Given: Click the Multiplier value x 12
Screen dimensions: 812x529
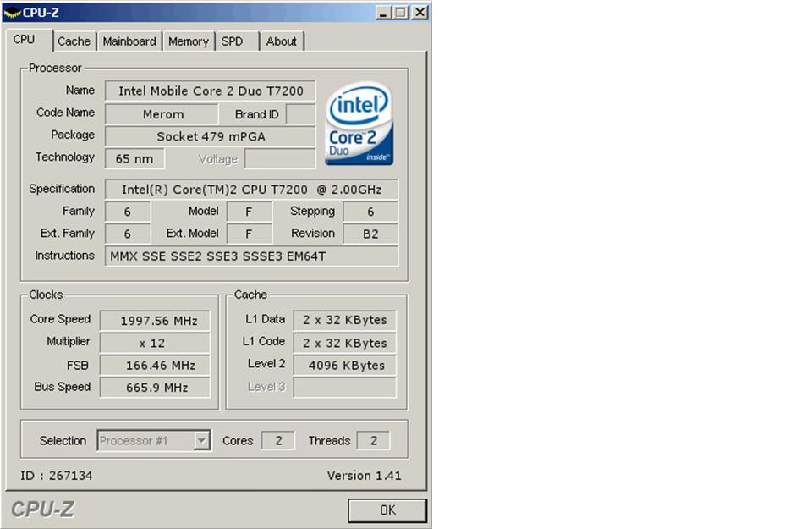Looking at the screenshot, I should point(155,343).
